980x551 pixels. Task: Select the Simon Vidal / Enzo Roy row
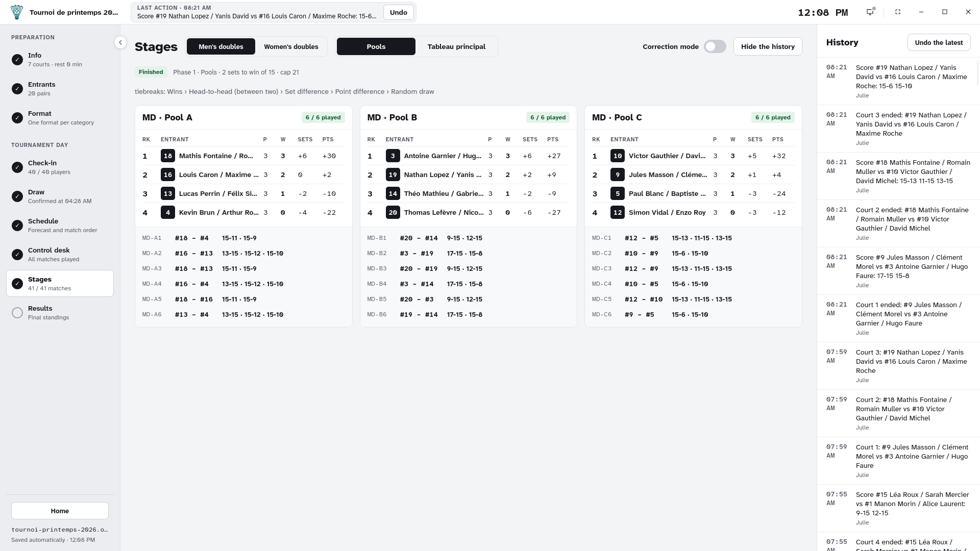point(693,212)
